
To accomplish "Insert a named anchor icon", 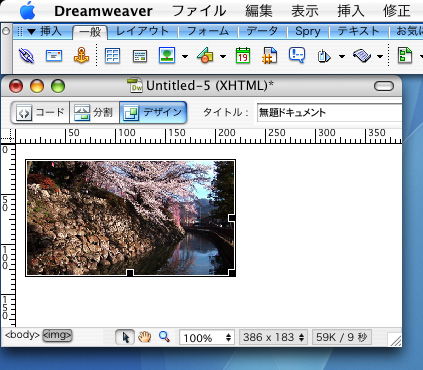I will (81, 55).
